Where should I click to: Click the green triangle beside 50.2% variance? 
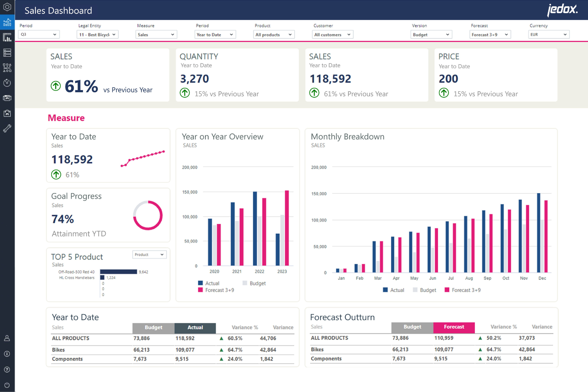pos(480,338)
